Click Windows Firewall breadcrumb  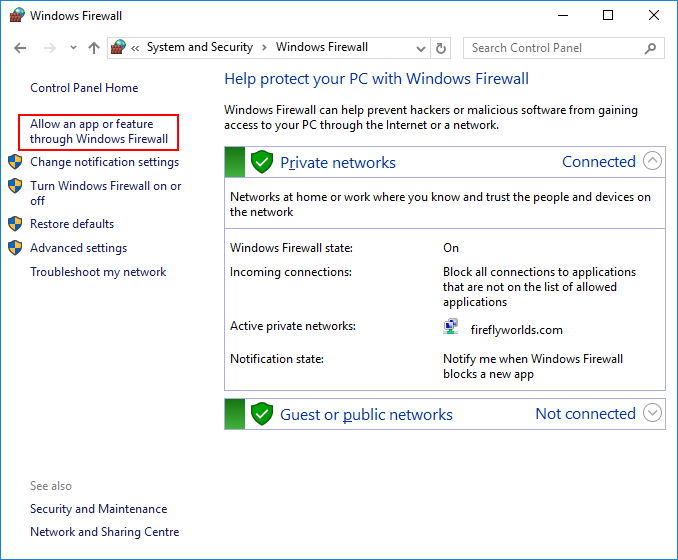322,47
